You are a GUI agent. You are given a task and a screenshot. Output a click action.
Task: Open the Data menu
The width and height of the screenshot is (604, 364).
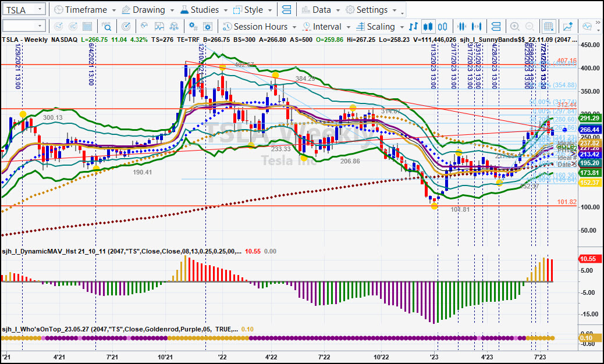click(321, 10)
